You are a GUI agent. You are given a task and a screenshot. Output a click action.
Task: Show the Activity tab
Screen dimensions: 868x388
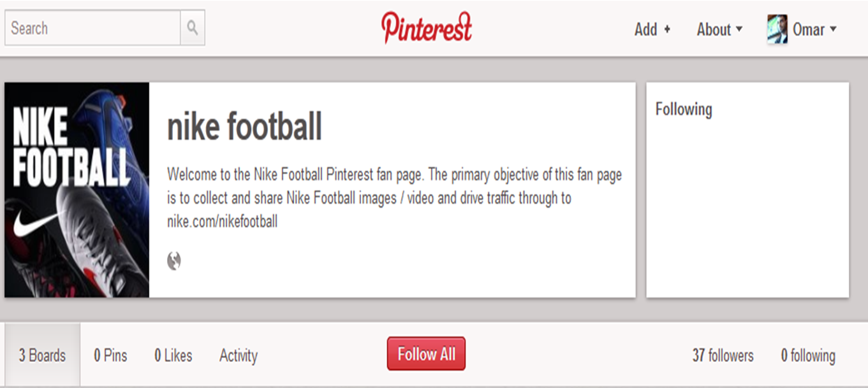239,355
